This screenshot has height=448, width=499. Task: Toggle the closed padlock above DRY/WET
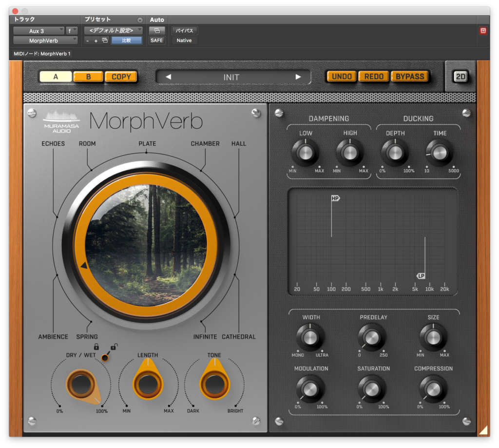[96, 347]
